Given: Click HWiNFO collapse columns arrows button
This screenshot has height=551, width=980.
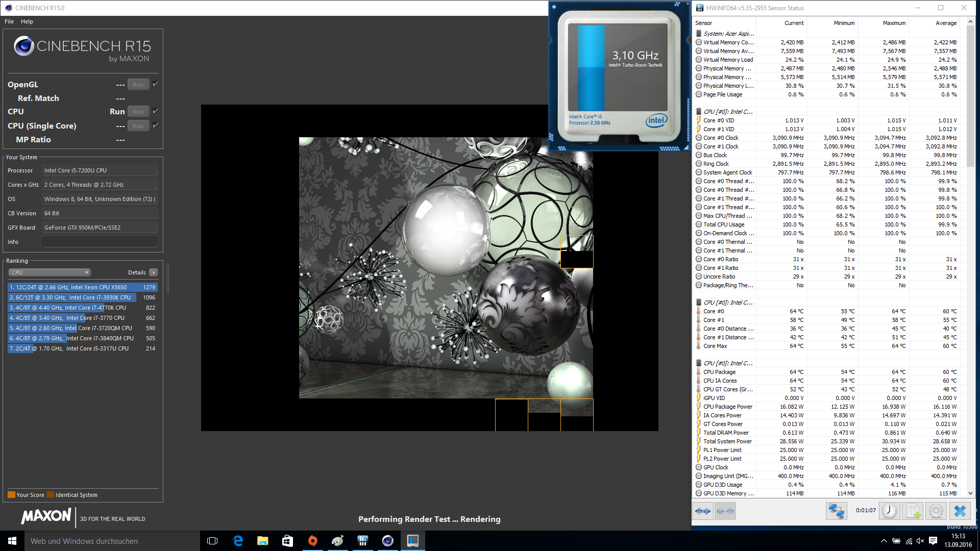Looking at the screenshot, I should tap(725, 511).
